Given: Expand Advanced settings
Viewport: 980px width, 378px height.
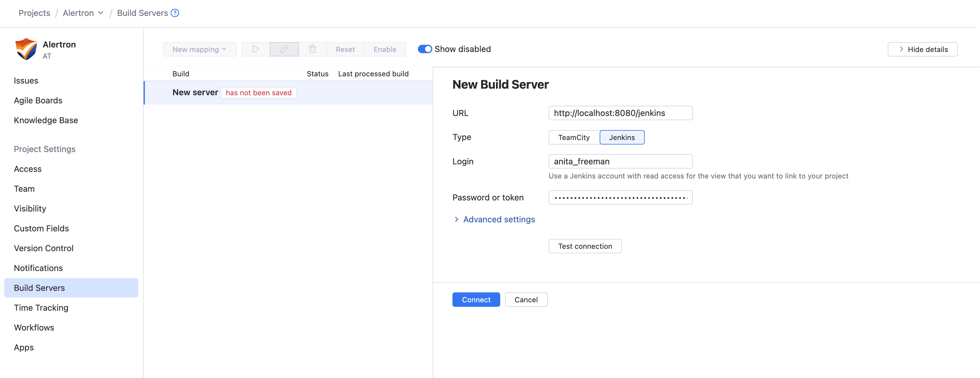Looking at the screenshot, I should point(498,219).
